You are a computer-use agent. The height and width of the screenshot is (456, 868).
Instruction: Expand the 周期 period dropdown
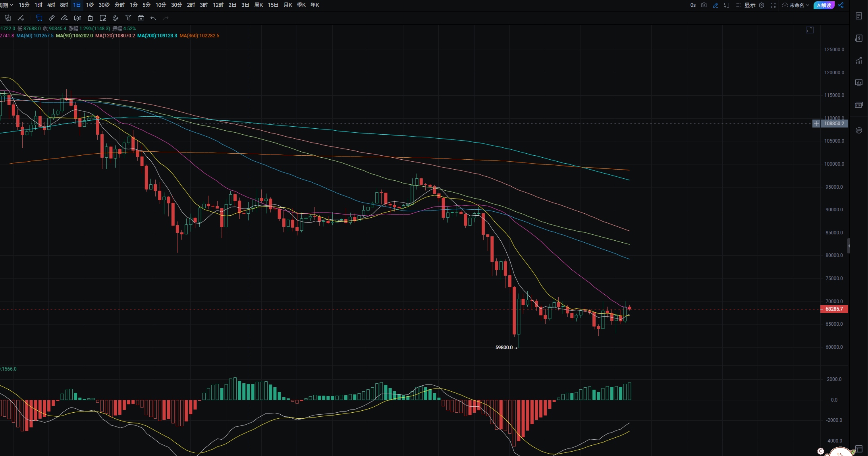pos(6,5)
